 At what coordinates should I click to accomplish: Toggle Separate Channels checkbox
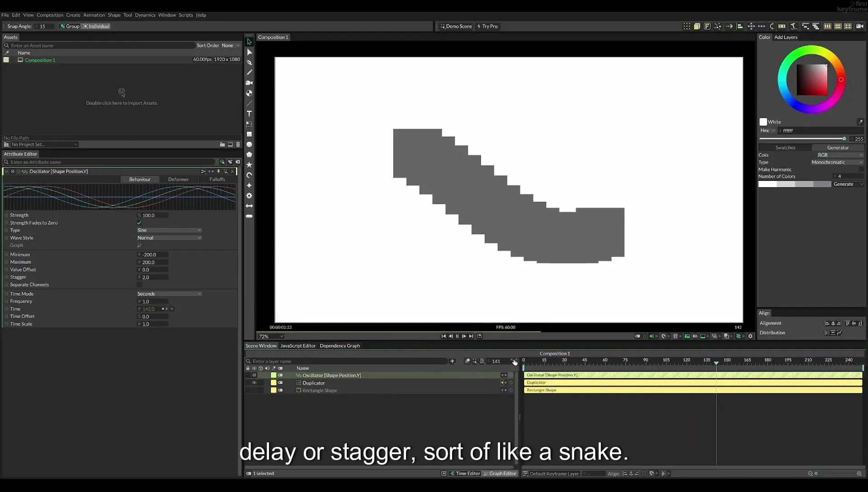tap(139, 285)
